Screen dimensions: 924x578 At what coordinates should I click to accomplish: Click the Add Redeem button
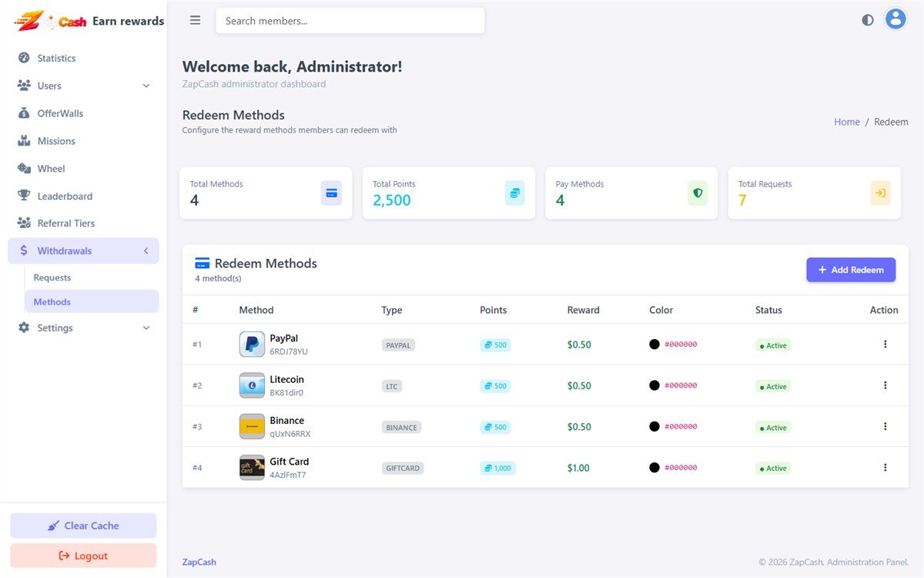pyautogui.click(x=851, y=270)
